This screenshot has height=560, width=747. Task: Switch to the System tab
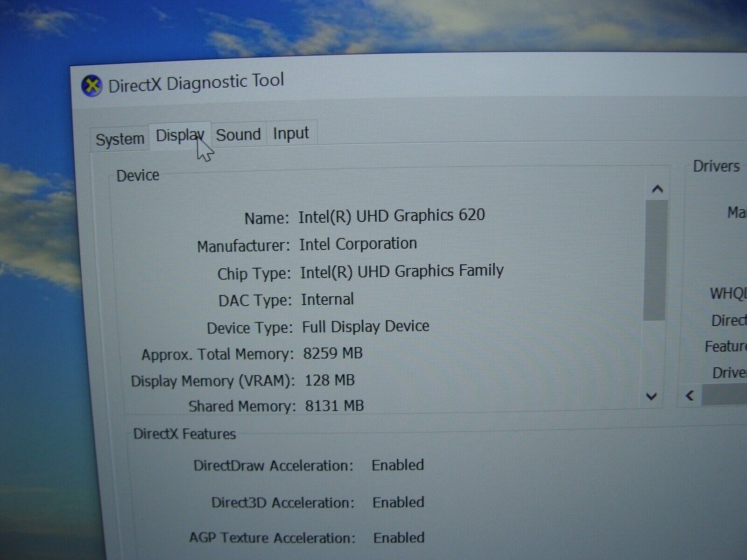120,139
